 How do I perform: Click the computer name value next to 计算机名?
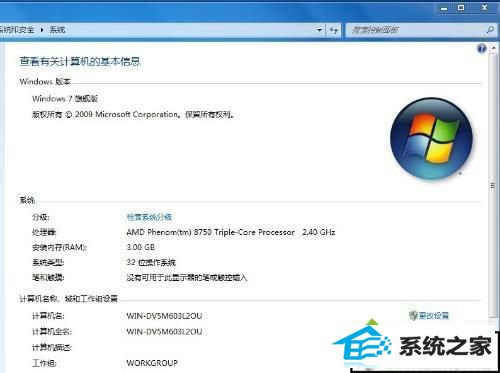point(164,316)
